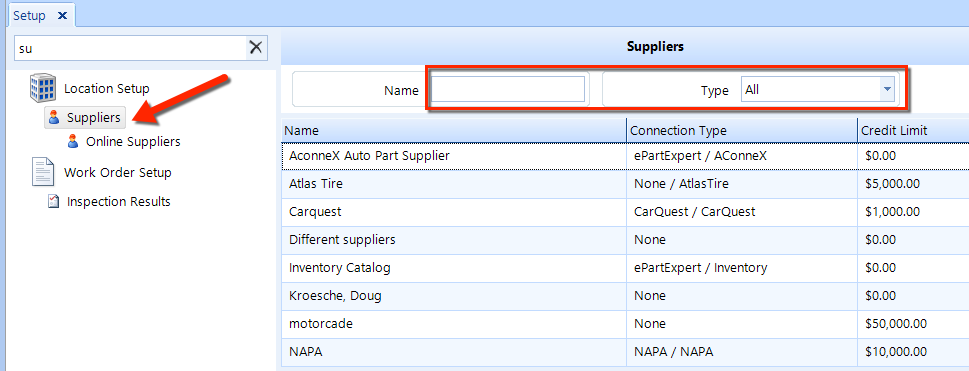The height and width of the screenshot is (371, 969).
Task: Click the Type combo box showing All
Action: click(x=818, y=90)
